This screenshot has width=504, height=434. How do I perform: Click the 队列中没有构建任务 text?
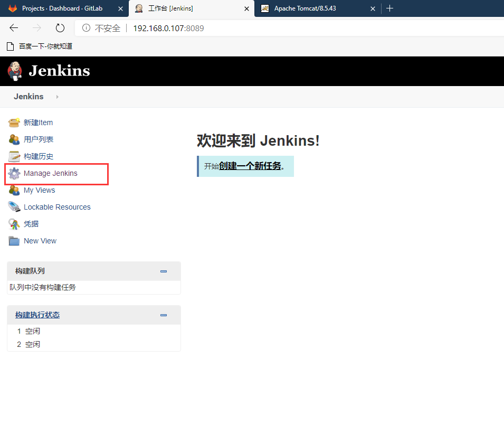43,287
